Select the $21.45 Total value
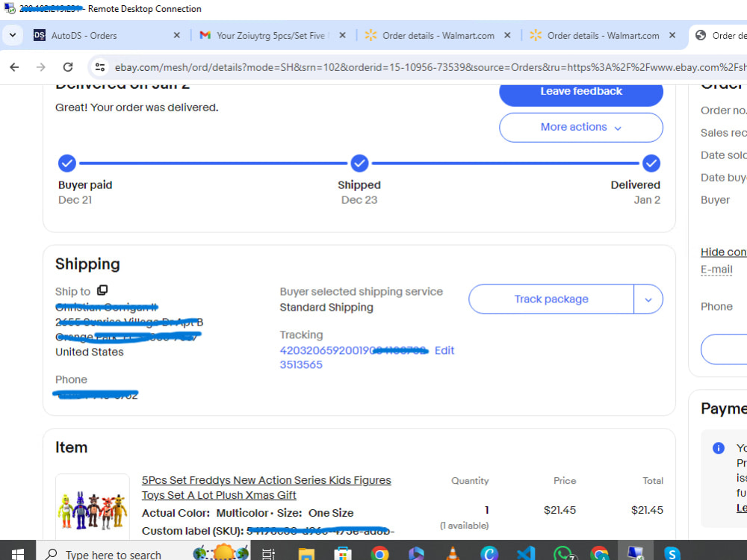The image size is (747, 560). pos(647,510)
